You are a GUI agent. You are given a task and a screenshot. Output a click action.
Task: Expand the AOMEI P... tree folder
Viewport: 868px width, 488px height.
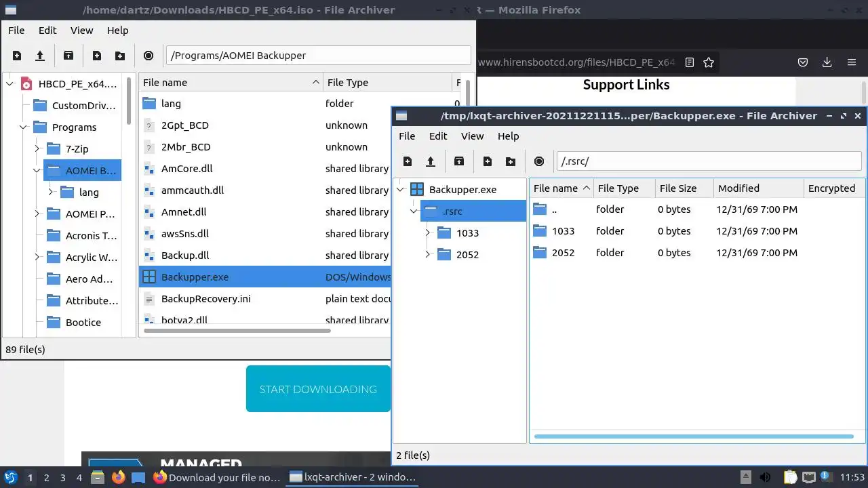(37, 214)
